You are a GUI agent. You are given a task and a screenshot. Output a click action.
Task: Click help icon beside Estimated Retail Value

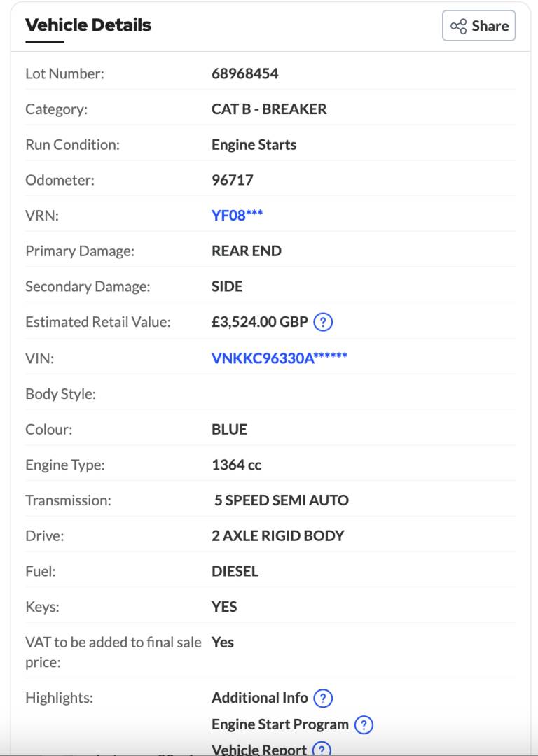point(323,323)
